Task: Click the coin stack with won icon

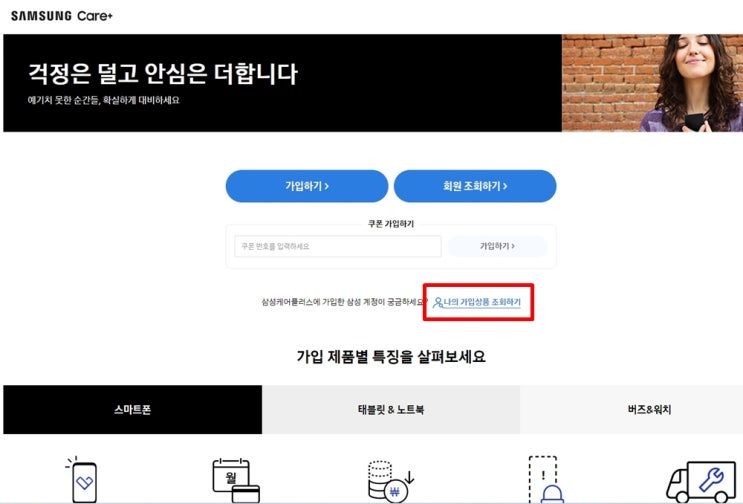Action: [x=391, y=481]
